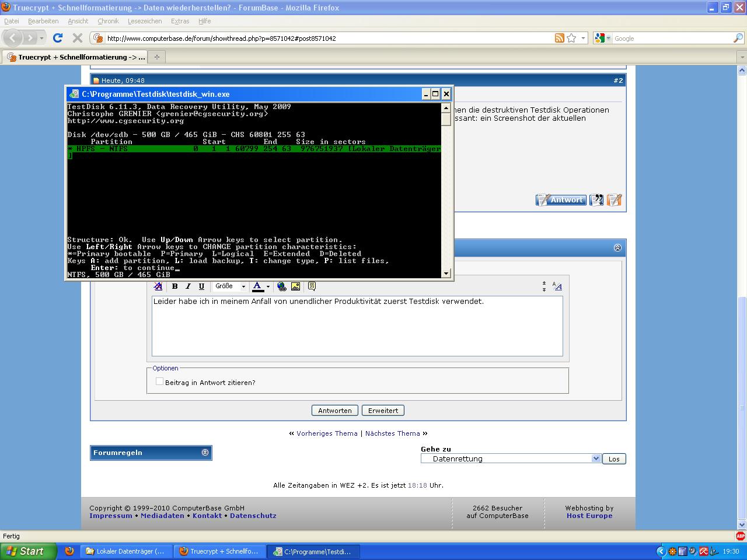Toggle italic formatting

(x=188, y=286)
